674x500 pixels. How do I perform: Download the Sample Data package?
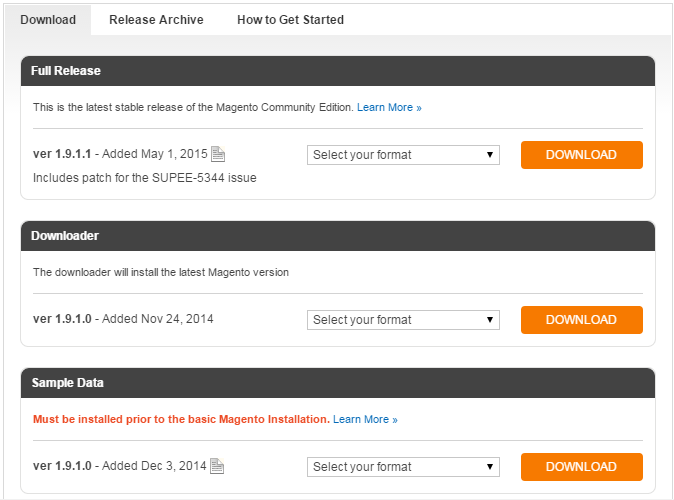pos(581,467)
